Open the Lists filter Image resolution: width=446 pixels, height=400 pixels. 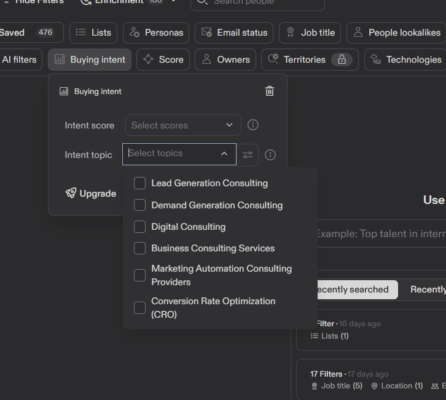click(x=93, y=33)
